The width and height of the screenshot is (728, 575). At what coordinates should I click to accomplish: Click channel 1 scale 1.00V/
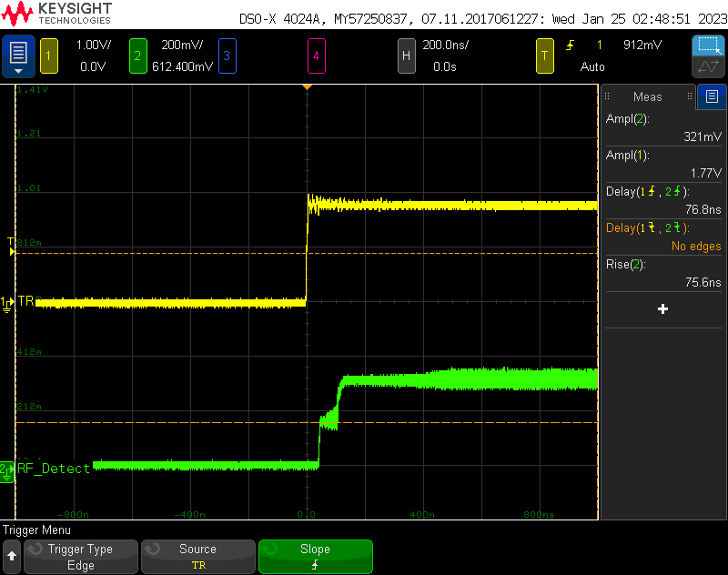[94, 45]
